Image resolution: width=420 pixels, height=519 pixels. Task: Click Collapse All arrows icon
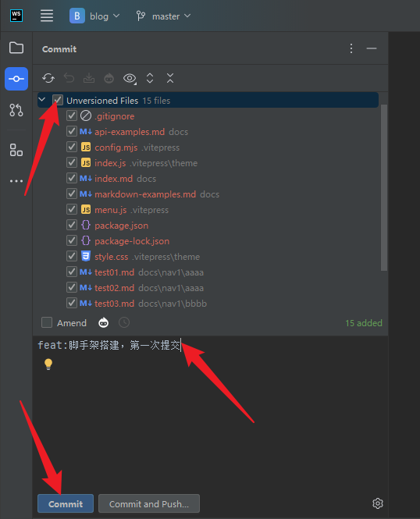pos(170,79)
